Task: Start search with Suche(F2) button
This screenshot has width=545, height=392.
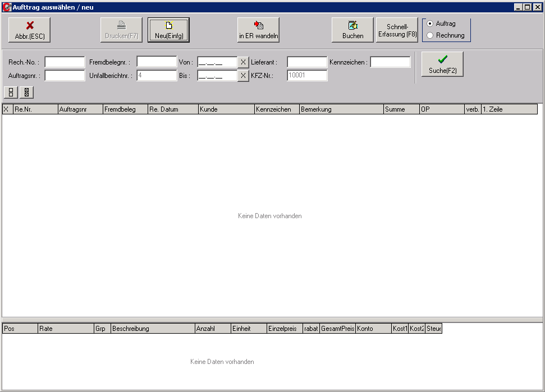Action: (442, 64)
